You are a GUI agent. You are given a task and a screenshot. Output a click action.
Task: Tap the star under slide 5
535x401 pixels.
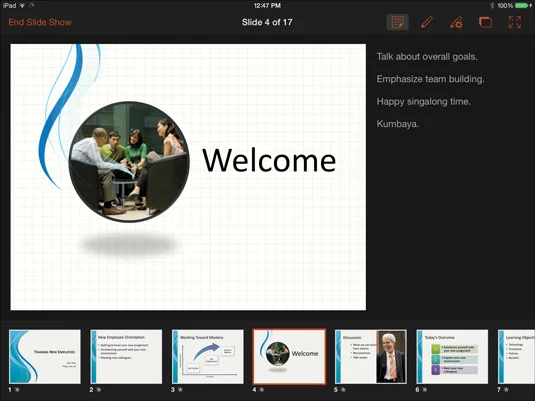(x=343, y=389)
